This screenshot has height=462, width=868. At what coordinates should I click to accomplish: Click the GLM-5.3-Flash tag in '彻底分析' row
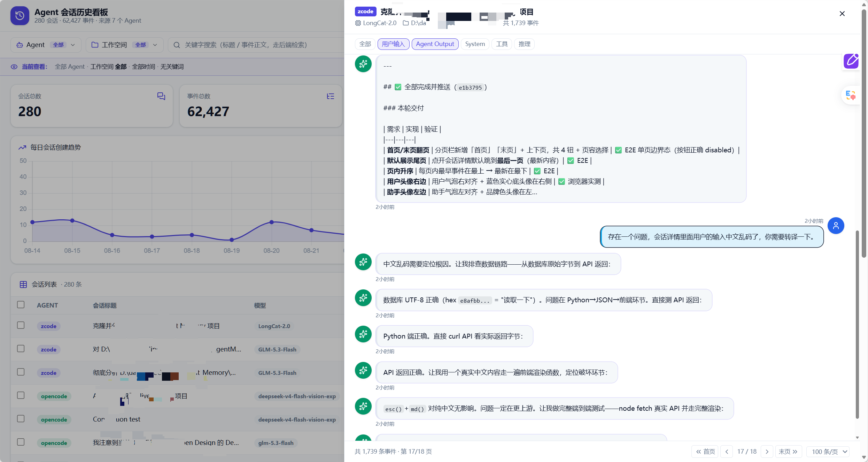click(277, 373)
